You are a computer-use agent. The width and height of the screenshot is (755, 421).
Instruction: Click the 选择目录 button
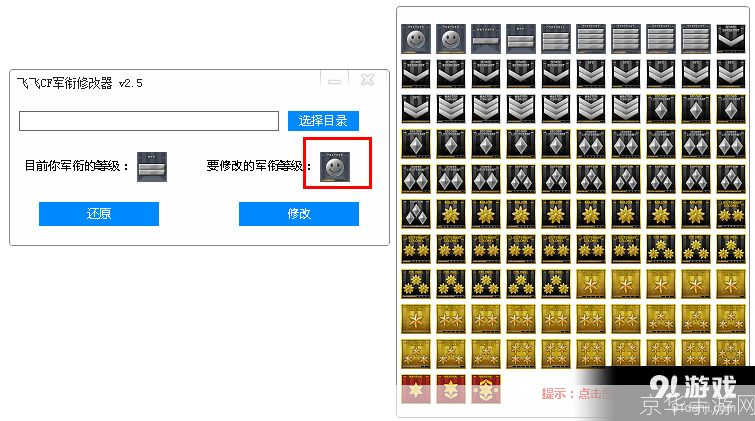coord(323,120)
